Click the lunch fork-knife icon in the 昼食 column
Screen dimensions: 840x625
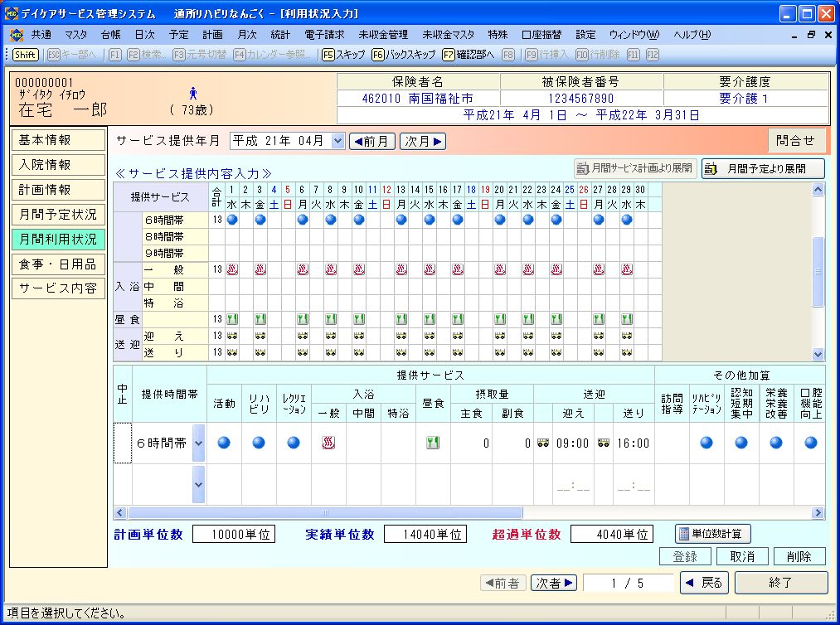pyautogui.click(x=432, y=443)
